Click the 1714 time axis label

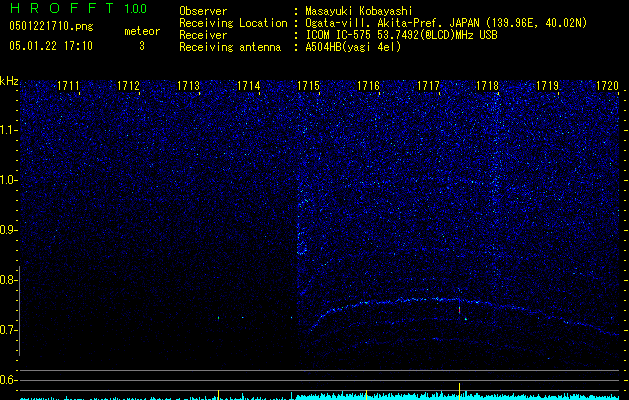[x=249, y=86]
